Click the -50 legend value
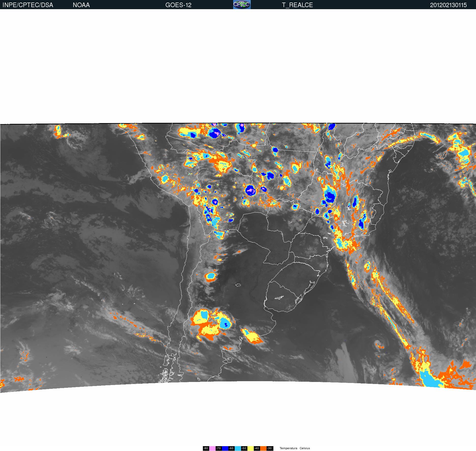The image size is (476, 451). click(x=244, y=448)
